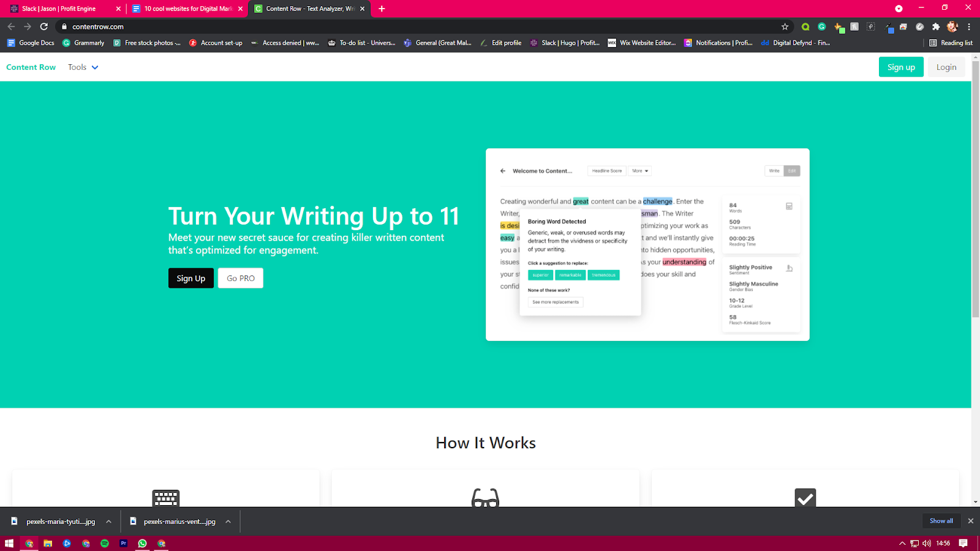
Task: Open the dashed P extension icon
Action: [871, 26]
